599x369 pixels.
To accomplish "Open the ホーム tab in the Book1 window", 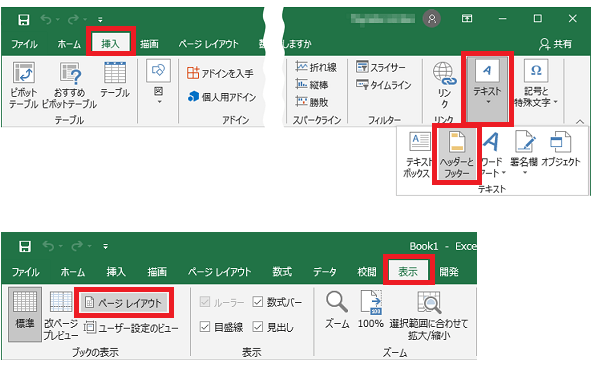I will 73,272.
